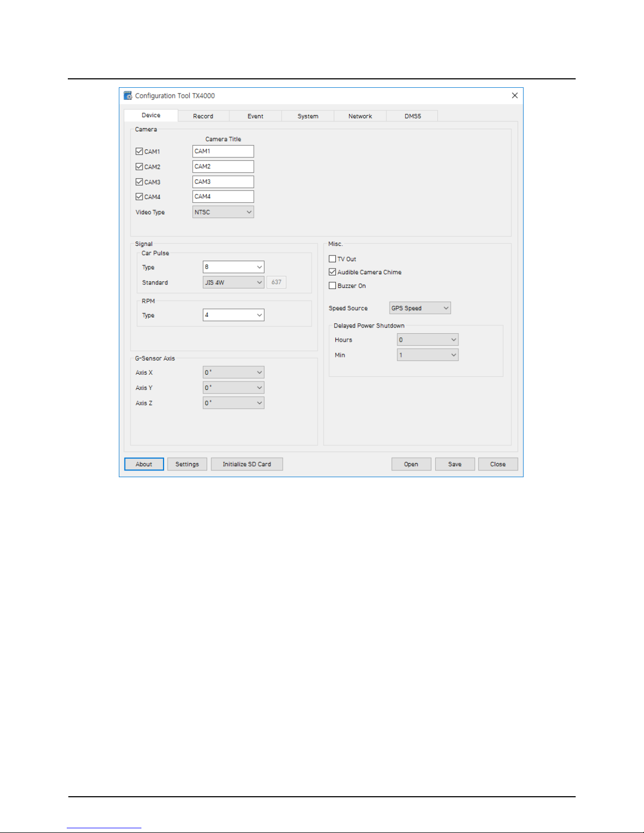
Task: Open the Speed Source GPS Speed dropdown
Action: click(x=420, y=308)
